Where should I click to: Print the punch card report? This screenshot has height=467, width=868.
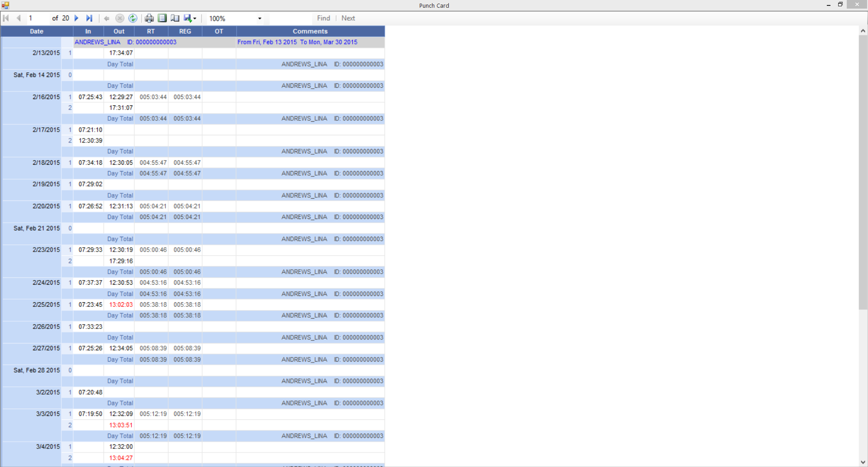(149, 18)
